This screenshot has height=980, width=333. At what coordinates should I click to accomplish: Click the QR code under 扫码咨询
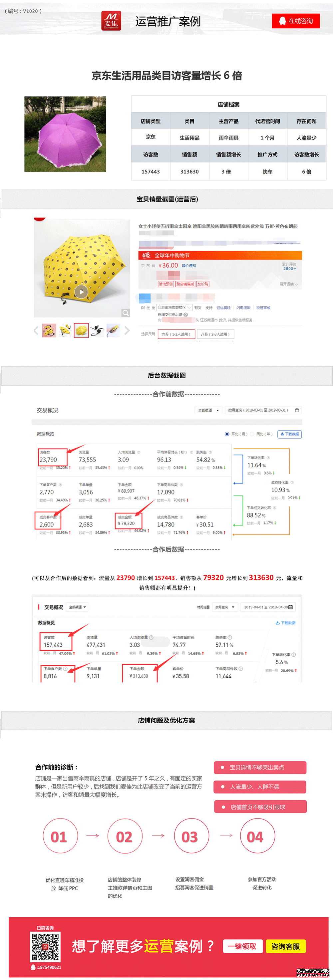coord(45,946)
